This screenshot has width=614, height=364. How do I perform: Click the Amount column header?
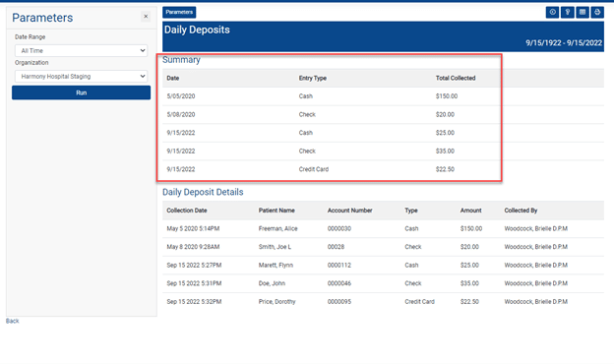pos(470,211)
